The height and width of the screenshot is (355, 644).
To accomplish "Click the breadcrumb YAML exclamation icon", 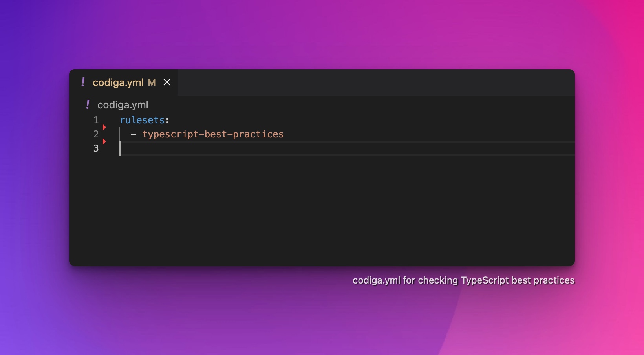I will [x=88, y=104].
